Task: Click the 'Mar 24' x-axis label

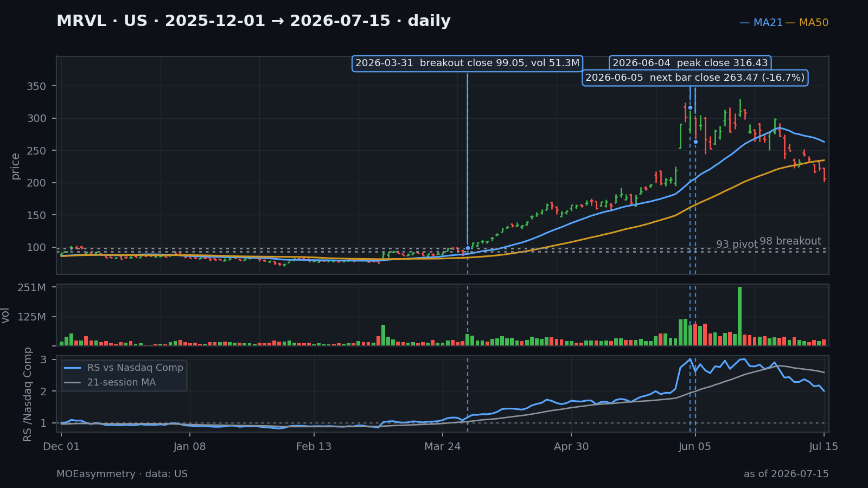Action: click(x=442, y=447)
